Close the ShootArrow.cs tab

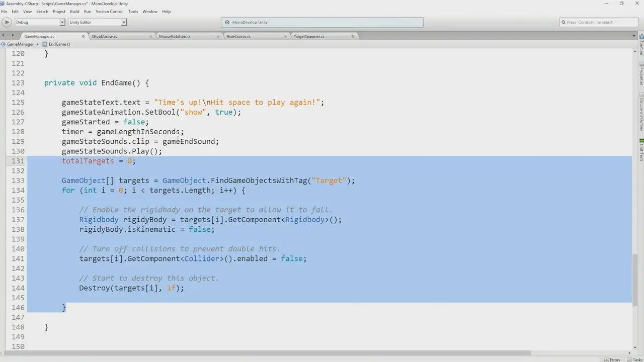coord(151,36)
